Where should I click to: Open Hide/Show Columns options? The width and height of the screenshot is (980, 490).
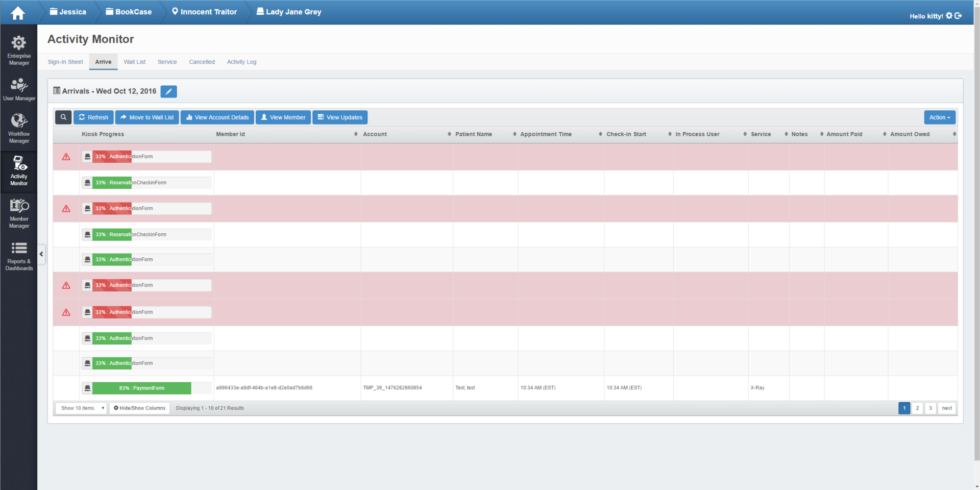pyautogui.click(x=139, y=408)
